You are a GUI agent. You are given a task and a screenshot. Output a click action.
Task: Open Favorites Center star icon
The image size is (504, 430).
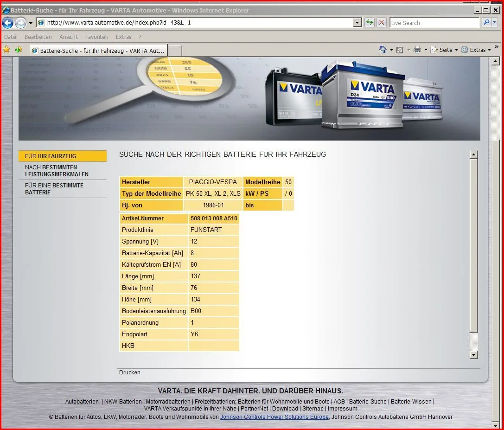point(6,50)
